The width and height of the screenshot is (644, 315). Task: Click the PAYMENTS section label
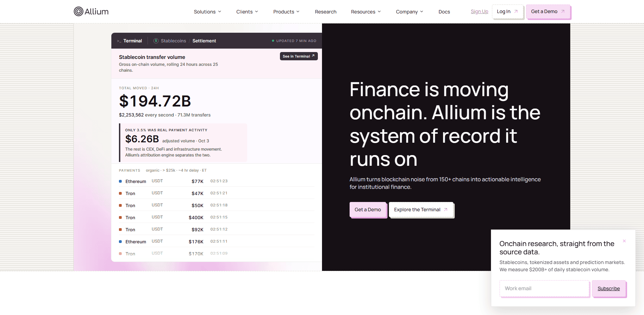pos(130,170)
